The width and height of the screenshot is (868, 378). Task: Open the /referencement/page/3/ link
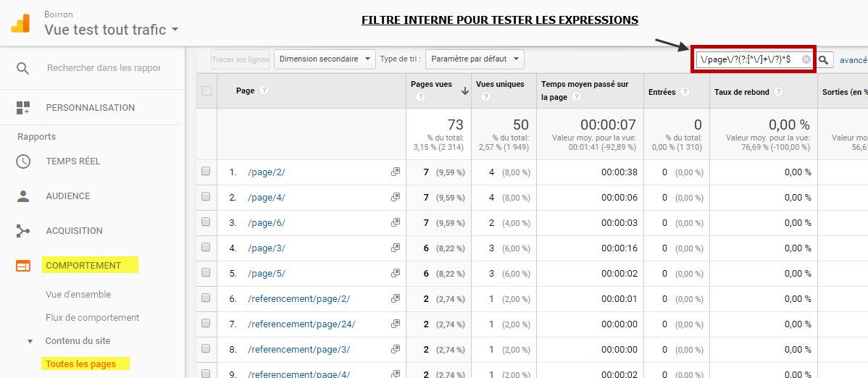(x=299, y=350)
